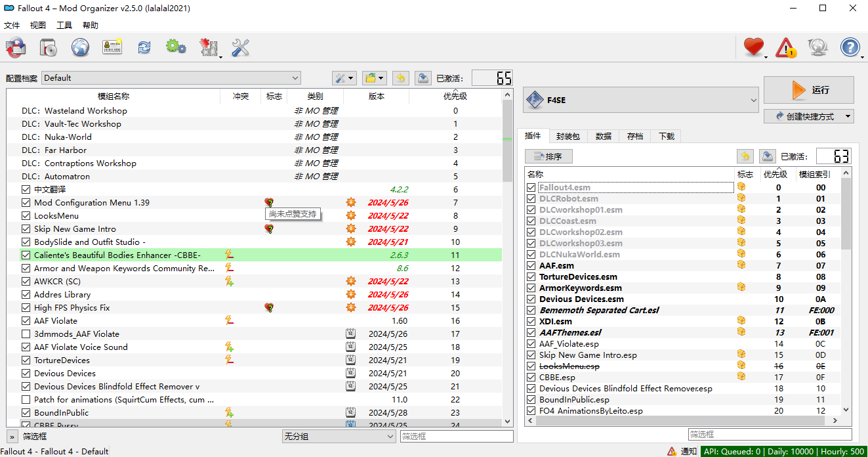Open the Default profile dropdown
Viewport: 868px width, 457px height.
(171, 77)
